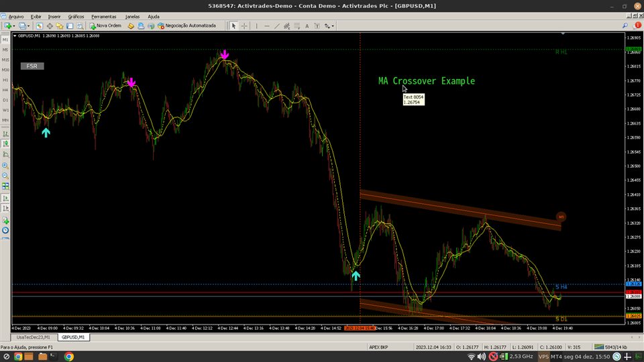
Task: Select the equidistant channel tool
Action: pos(286,26)
